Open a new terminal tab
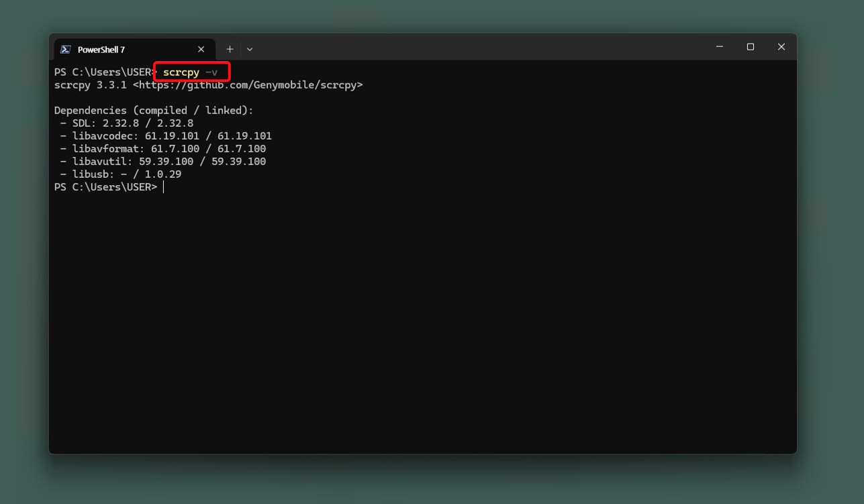Viewport: 864px width, 504px height. pos(230,49)
